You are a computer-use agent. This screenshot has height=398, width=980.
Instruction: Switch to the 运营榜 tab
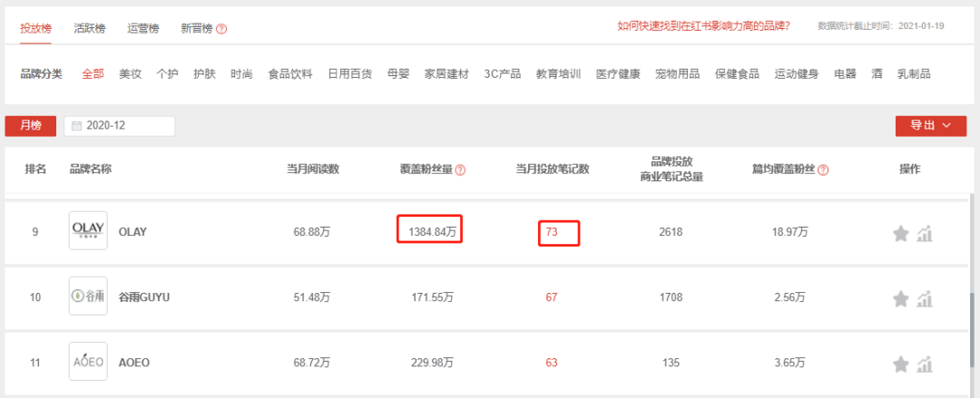(143, 28)
